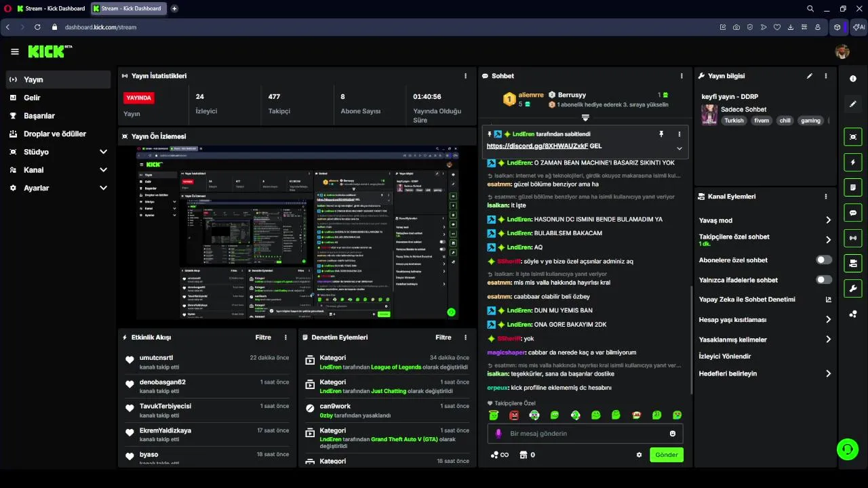Screen dimensions: 868x488
Task: Open the Takipçilere özel sohbet options arrow
Action: point(828,240)
